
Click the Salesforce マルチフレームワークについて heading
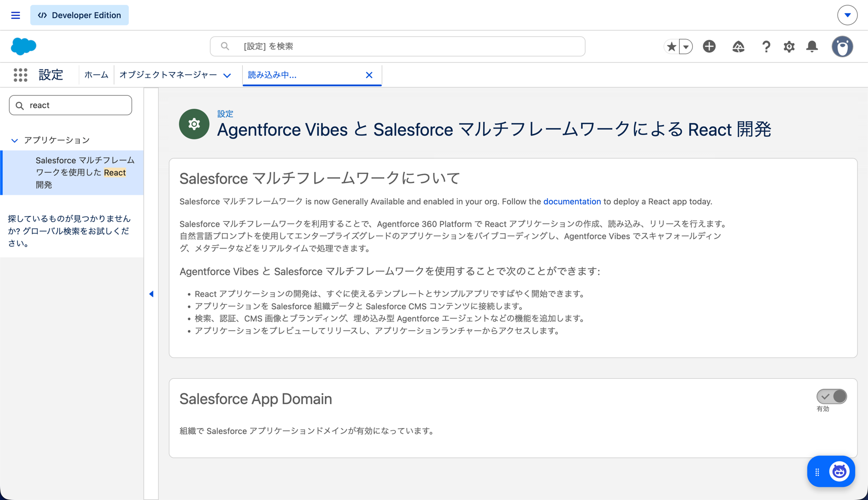pos(320,178)
